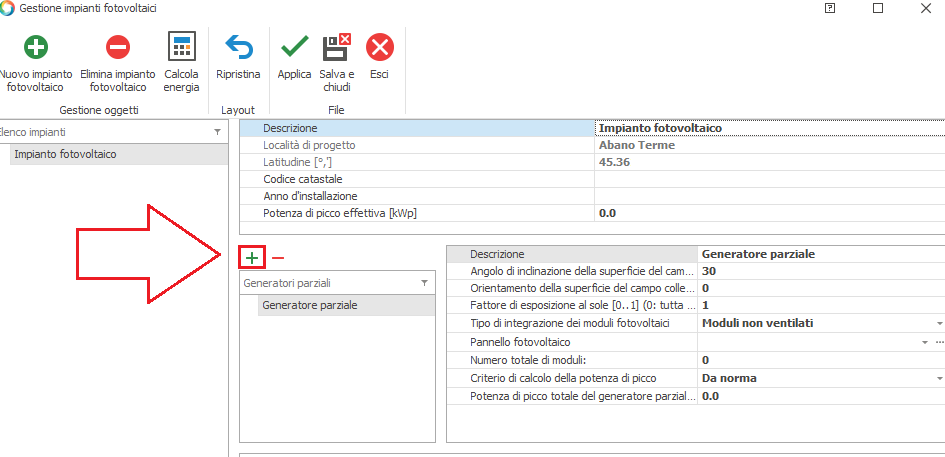Viewport: 945px width, 457px height.
Task: Click Salva e chiudi icon
Action: coord(336,47)
